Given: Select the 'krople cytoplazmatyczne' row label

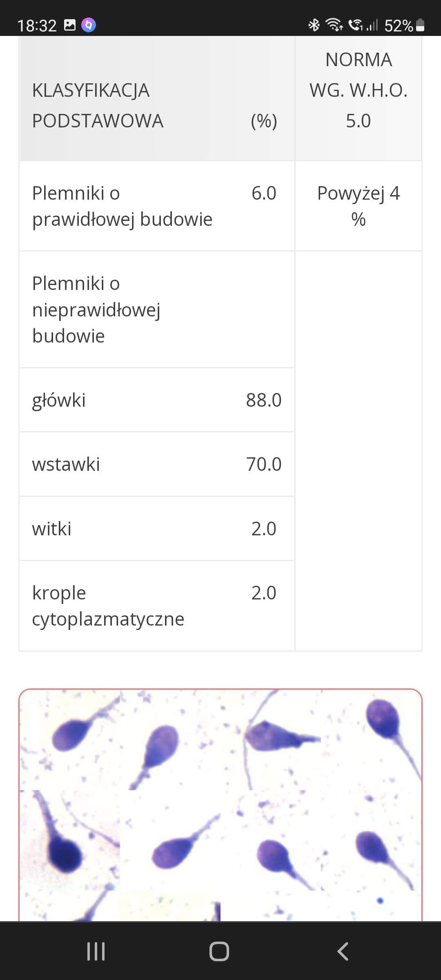Looking at the screenshot, I should coord(108,606).
